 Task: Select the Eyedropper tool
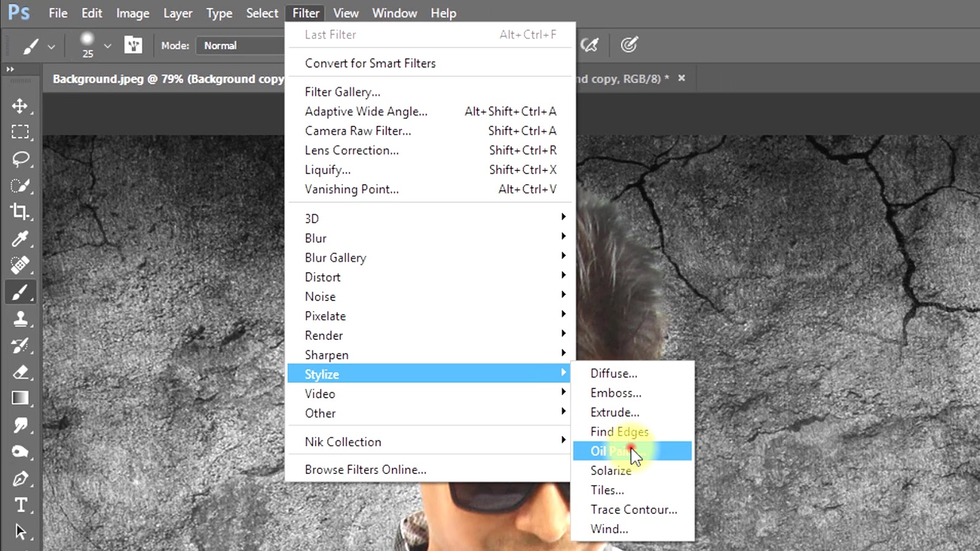pos(20,239)
